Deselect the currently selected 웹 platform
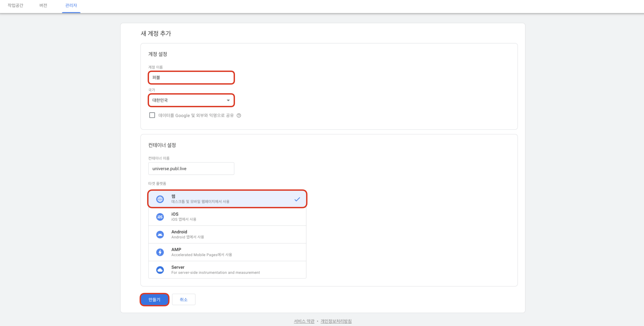 point(227,199)
